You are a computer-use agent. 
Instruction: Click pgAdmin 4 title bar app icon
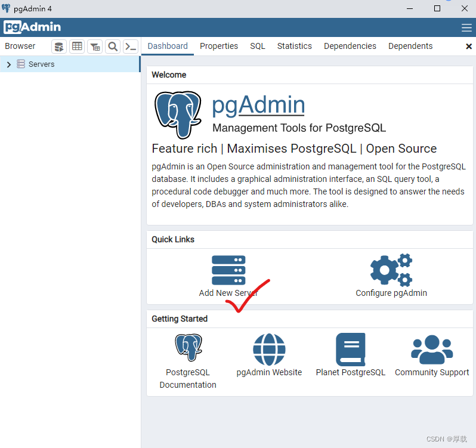6,8
